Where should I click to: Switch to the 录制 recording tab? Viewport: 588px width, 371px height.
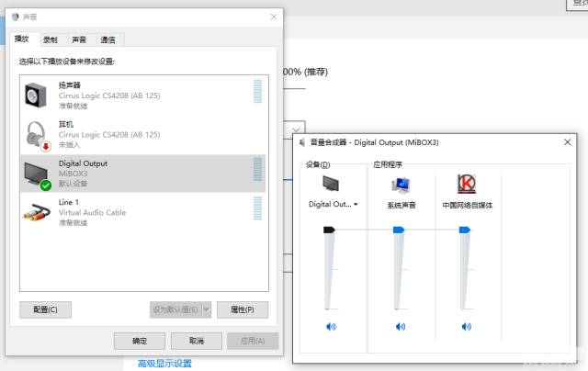pos(51,39)
